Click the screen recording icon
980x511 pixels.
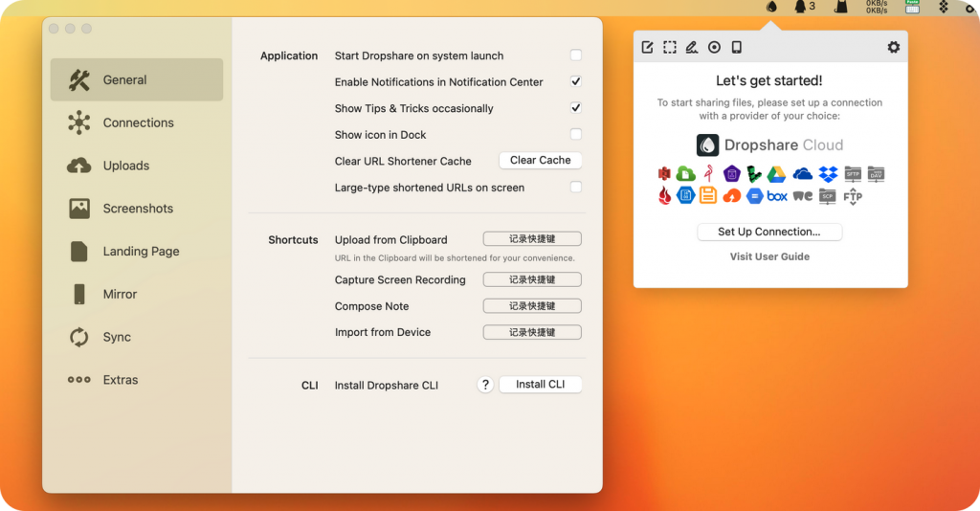tap(714, 48)
